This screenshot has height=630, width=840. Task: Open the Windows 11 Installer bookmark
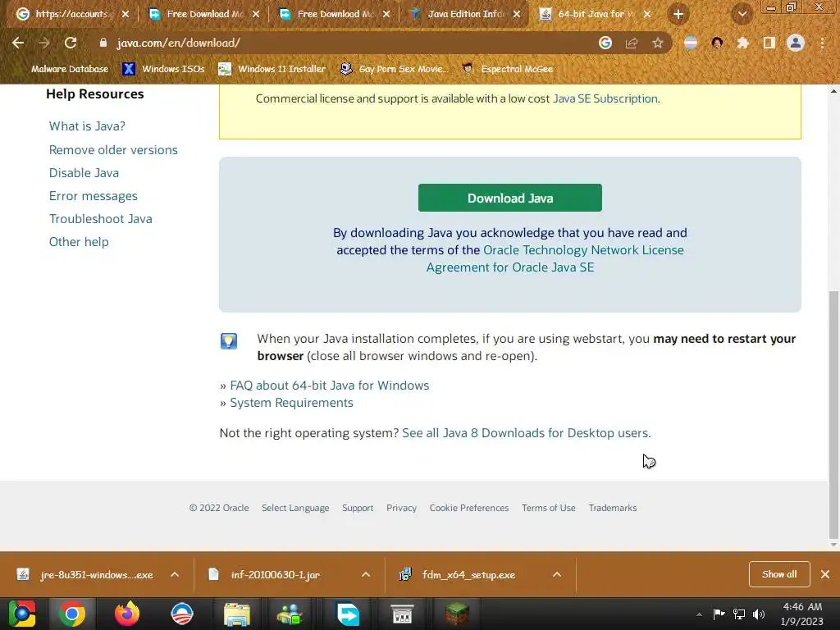pyautogui.click(x=272, y=69)
